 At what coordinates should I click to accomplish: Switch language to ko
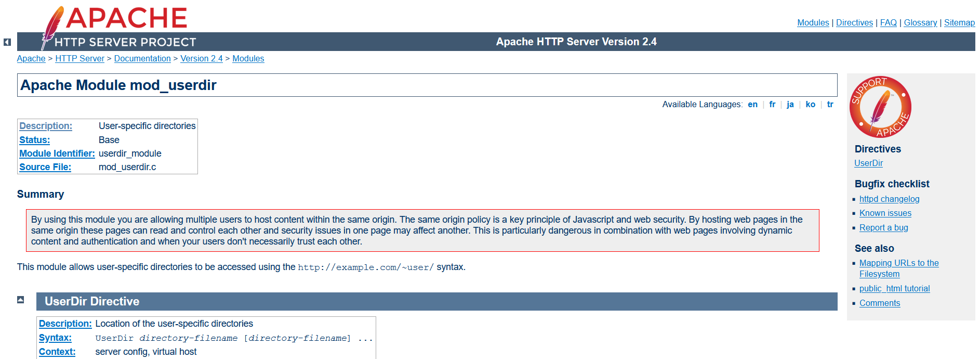[810, 104]
